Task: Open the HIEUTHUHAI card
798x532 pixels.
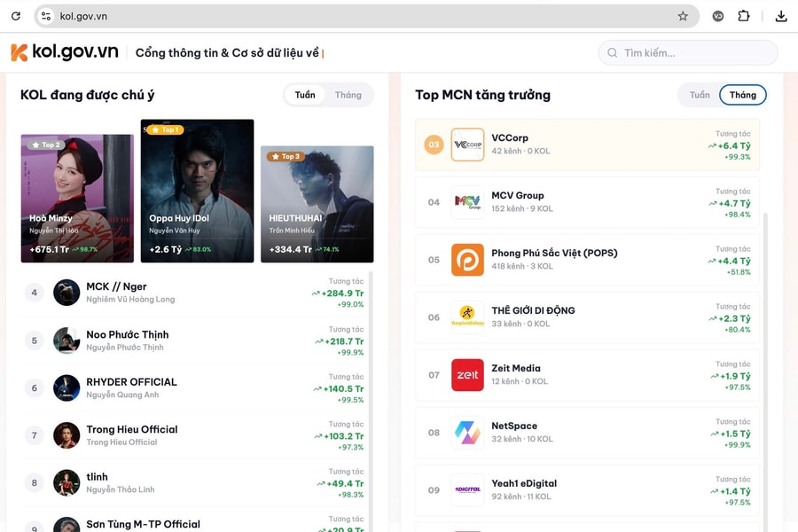Action: tap(317, 204)
